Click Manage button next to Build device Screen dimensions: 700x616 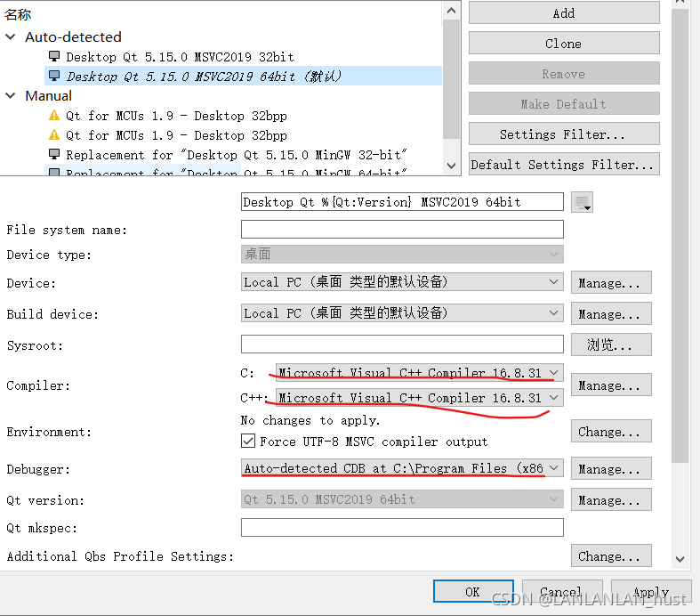[611, 313]
